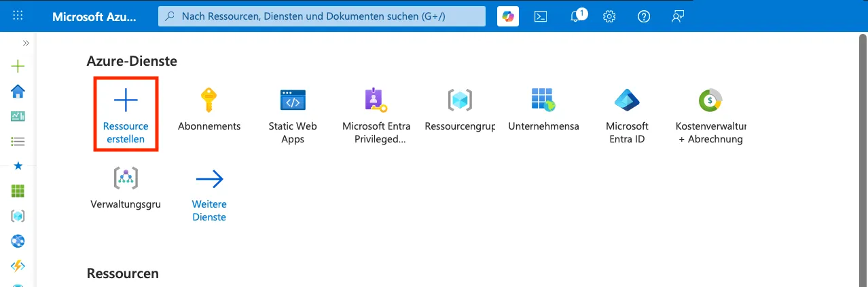The height and width of the screenshot is (287, 868).
Task: Open the help question mark
Action: point(644,16)
